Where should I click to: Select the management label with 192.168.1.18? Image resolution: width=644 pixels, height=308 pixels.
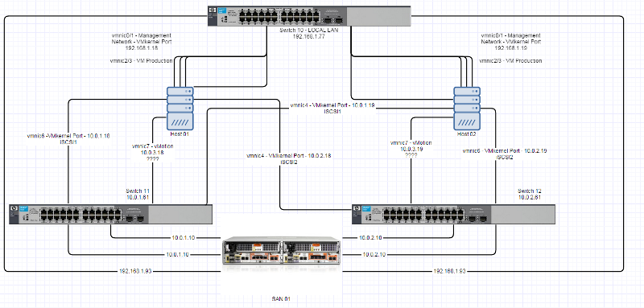(x=142, y=42)
